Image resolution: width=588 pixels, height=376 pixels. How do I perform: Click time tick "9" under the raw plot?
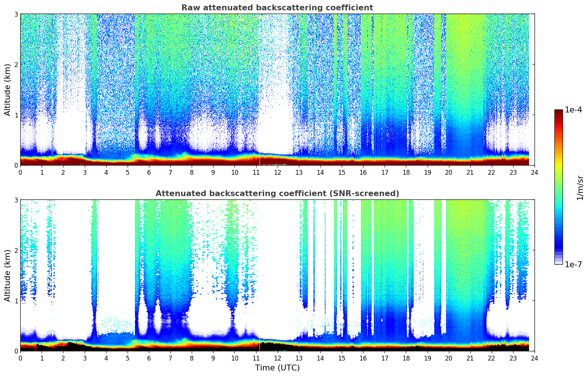coord(213,172)
